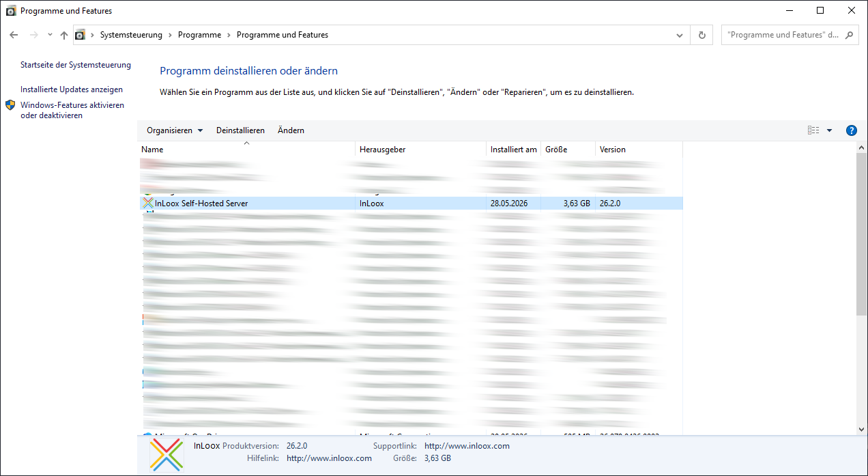Select Programme in the breadcrumb path
Screen dimensions: 868x476
199,35
